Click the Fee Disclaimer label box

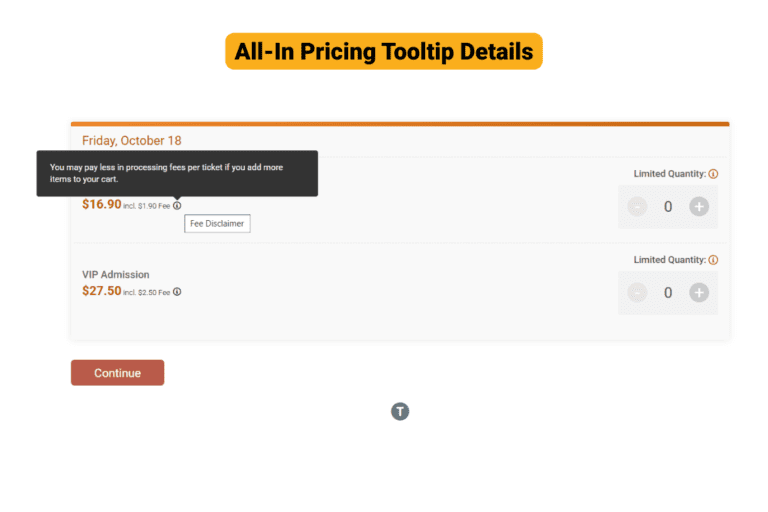[217, 223]
